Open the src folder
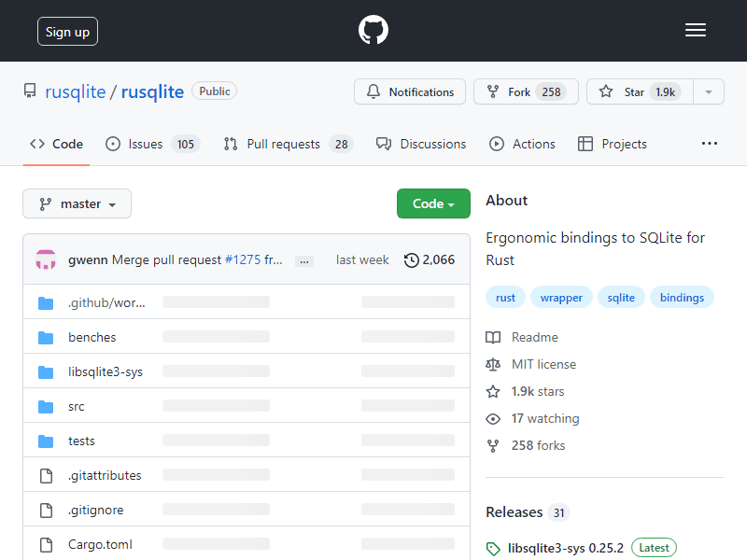Image resolution: width=747 pixels, height=560 pixels. coord(77,407)
